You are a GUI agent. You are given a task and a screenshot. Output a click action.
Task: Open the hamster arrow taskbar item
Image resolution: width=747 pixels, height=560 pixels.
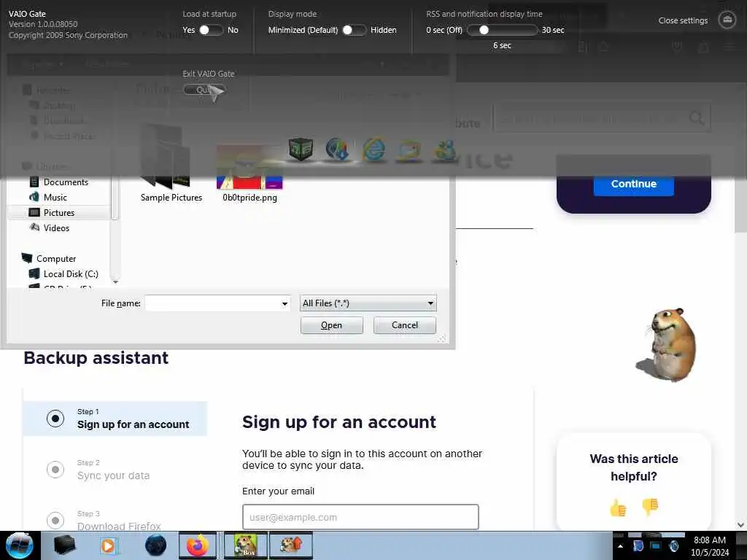coord(291,545)
